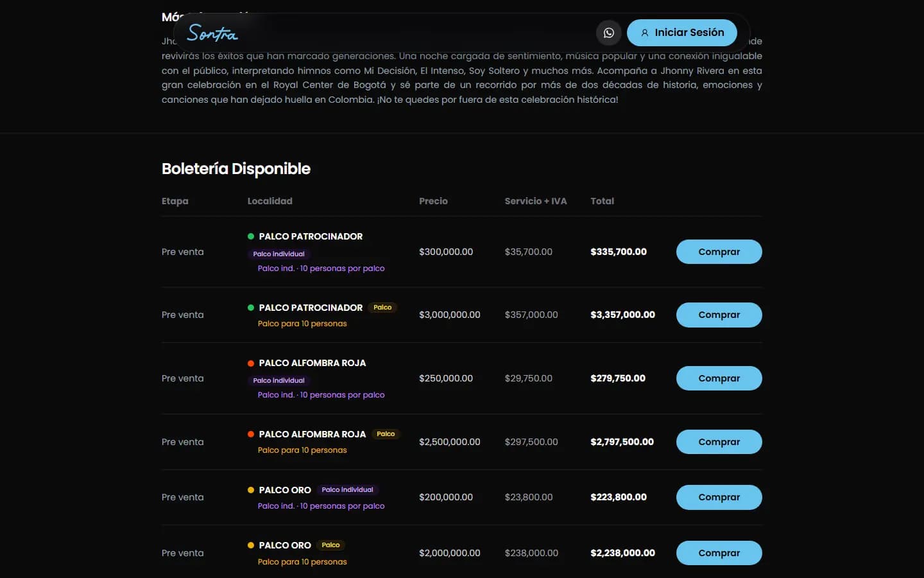Click Palco badge next to Palco Oro

[x=330, y=545]
